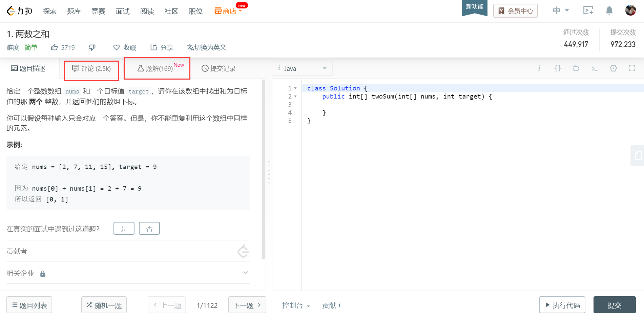Expand the 相关企业 section

point(246,273)
